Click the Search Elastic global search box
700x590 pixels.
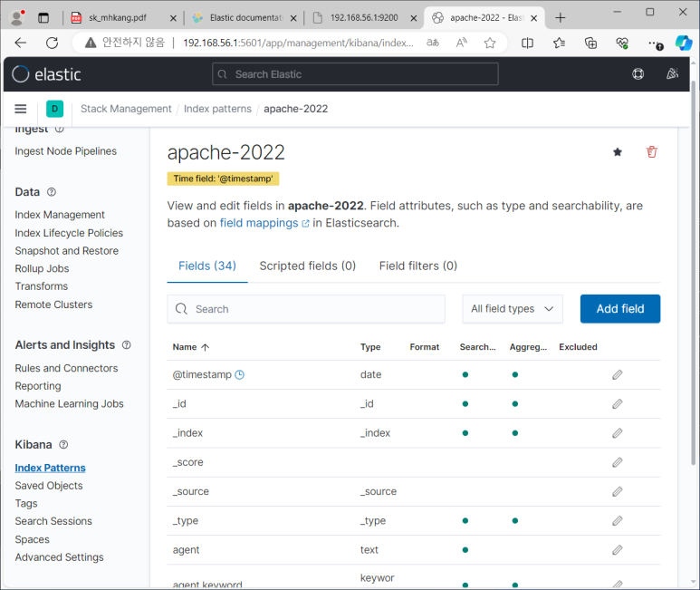pos(355,74)
